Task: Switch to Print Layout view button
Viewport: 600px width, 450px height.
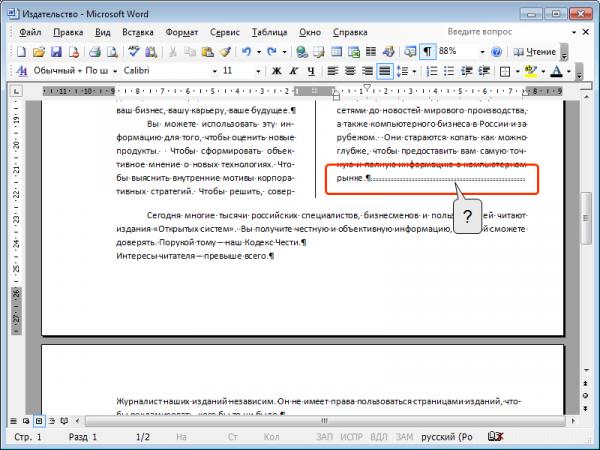Action: (x=39, y=421)
